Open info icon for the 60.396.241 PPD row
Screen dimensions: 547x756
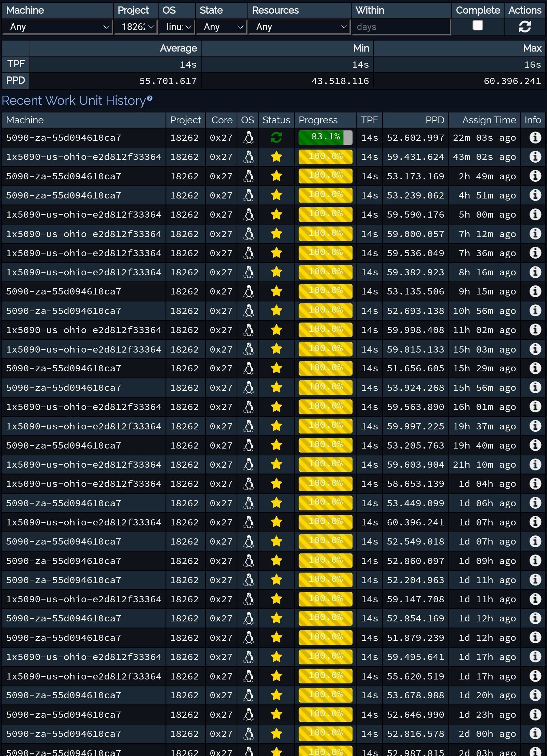click(535, 522)
